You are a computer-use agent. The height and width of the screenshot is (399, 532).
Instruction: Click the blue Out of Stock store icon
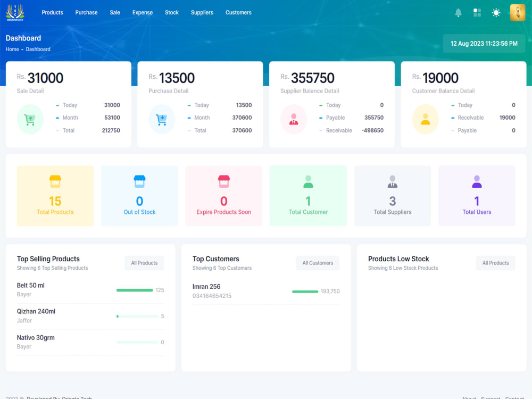click(139, 181)
